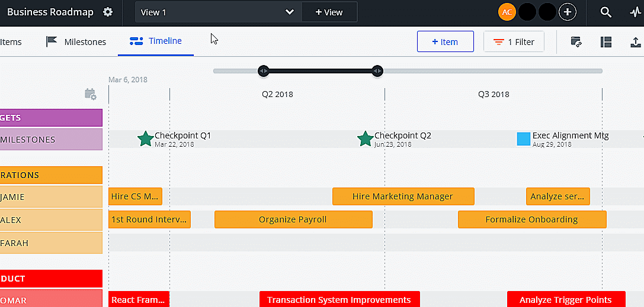The width and height of the screenshot is (644, 307).
Task: Add collaborator with plus circle icon
Action: [x=568, y=12]
